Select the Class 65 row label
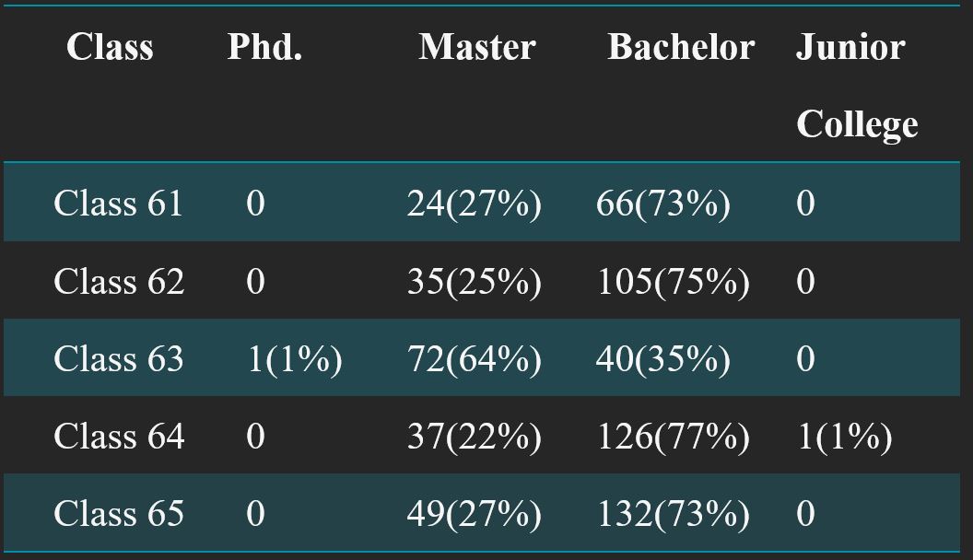This screenshot has height=560, width=973. click(119, 514)
